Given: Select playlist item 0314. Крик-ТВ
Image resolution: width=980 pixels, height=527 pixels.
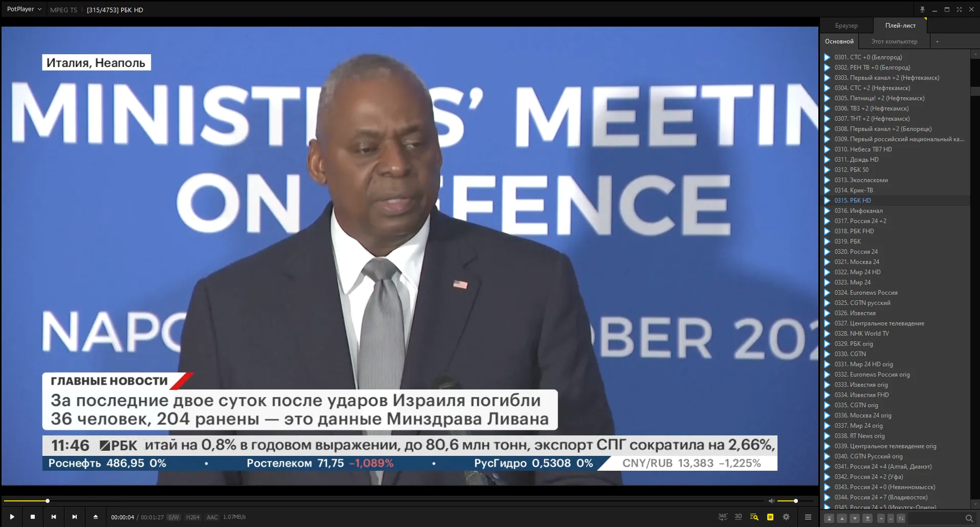Looking at the screenshot, I should tap(895, 190).
